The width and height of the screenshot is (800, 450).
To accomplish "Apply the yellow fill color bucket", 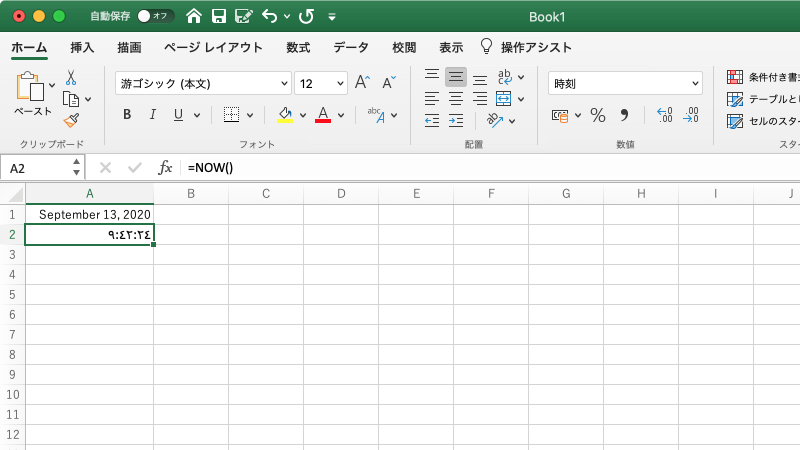I will click(285, 114).
